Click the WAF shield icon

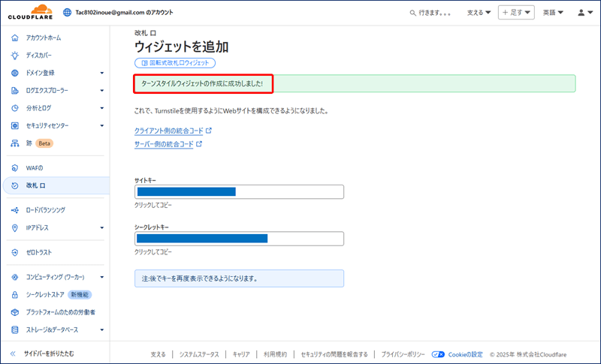tap(15, 168)
